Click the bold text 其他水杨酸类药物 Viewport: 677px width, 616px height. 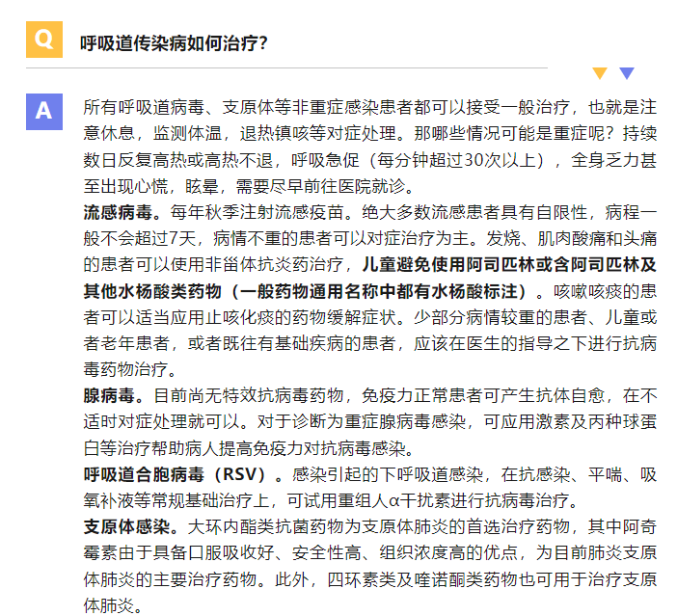[152, 291]
